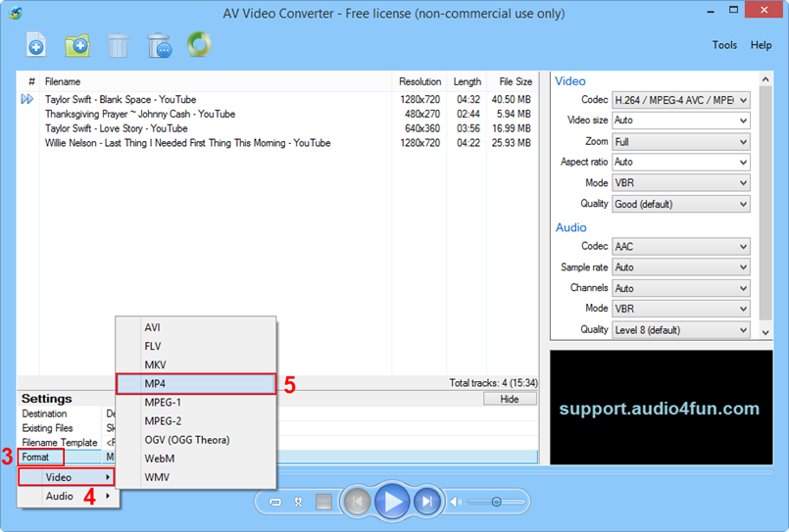Select the Existing Files settings row

pos(277,428)
